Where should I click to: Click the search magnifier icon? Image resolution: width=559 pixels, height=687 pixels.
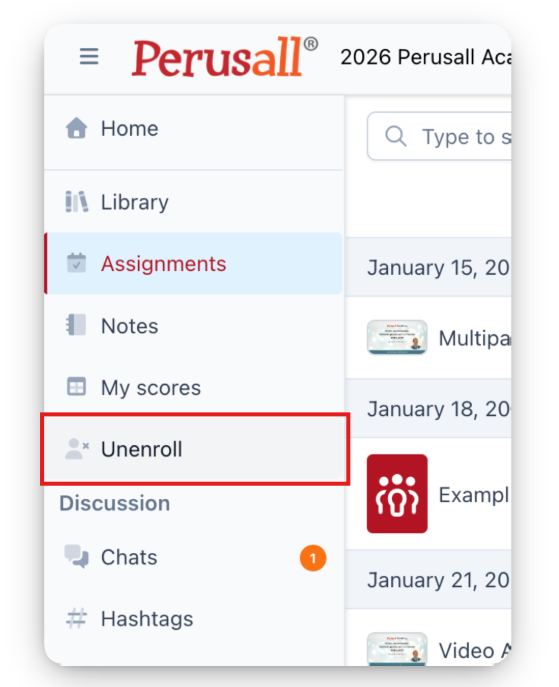click(x=396, y=136)
